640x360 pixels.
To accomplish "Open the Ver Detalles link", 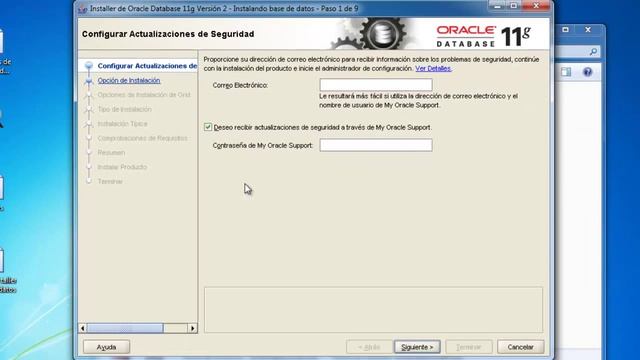I will pyautogui.click(x=433, y=68).
